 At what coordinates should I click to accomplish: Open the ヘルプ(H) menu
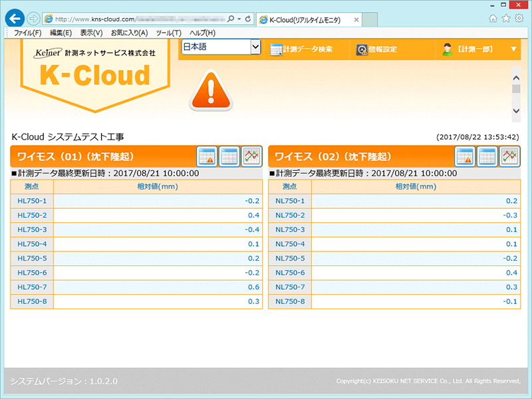(x=203, y=33)
